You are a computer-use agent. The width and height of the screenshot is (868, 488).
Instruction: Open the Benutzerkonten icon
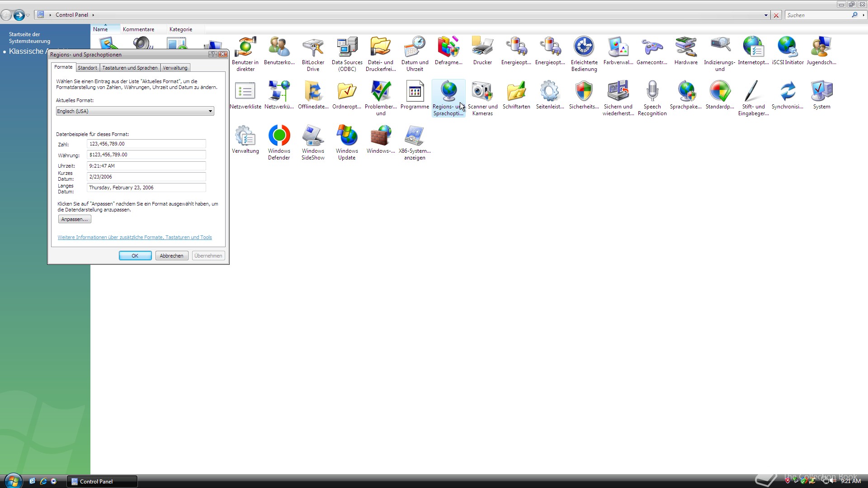(279, 51)
